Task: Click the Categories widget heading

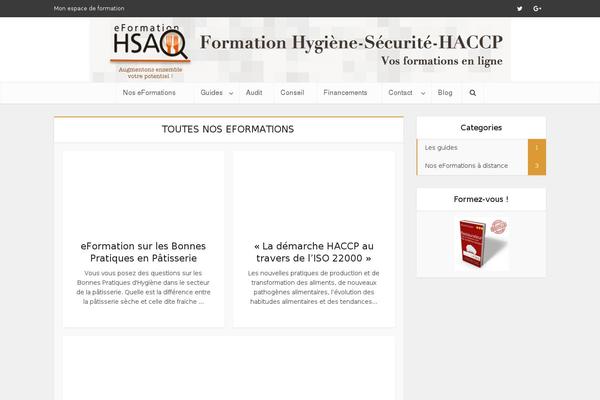Action: point(481,127)
